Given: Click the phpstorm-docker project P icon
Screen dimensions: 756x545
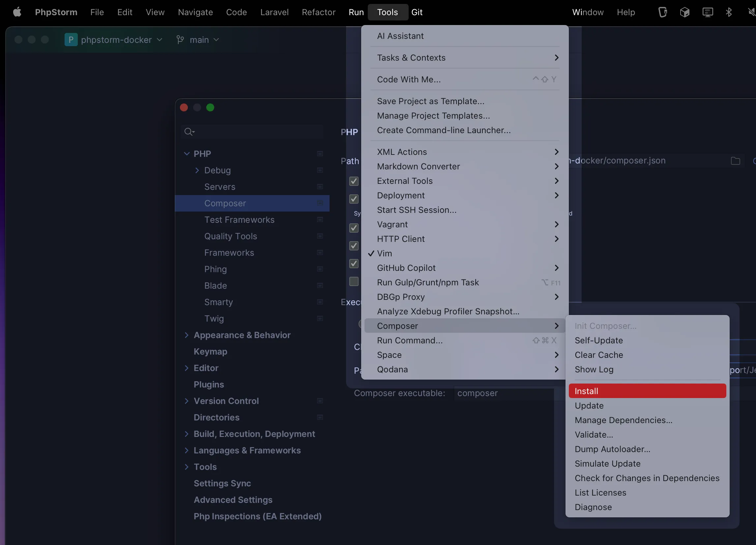Looking at the screenshot, I should pyautogui.click(x=71, y=40).
